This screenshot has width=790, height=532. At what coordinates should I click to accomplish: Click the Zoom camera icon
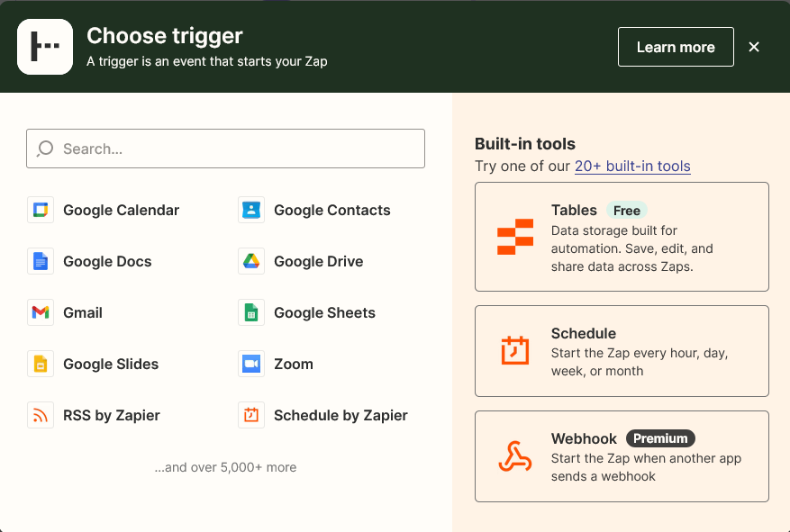point(251,364)
